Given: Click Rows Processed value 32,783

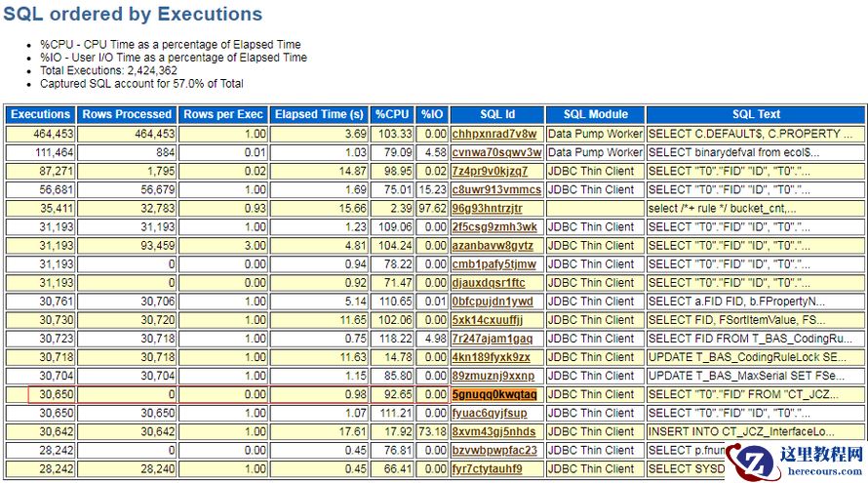Looking at the screenshot, I should (158, 208).
